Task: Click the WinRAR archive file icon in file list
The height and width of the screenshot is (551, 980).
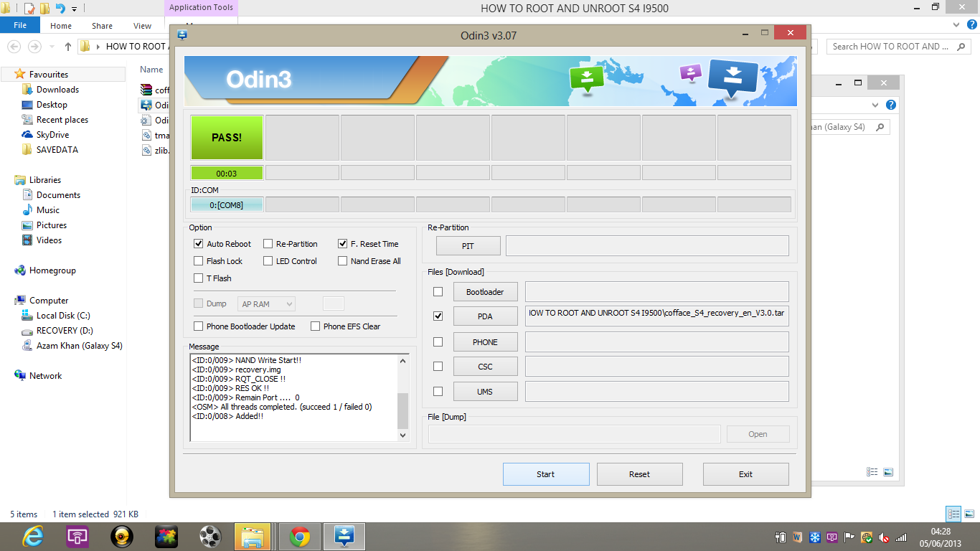Action: 146,90
